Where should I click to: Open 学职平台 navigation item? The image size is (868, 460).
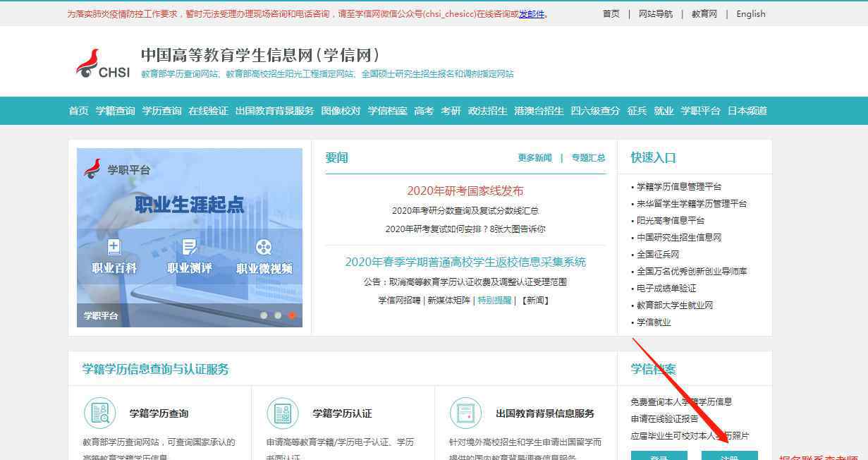tap(701, 111)
